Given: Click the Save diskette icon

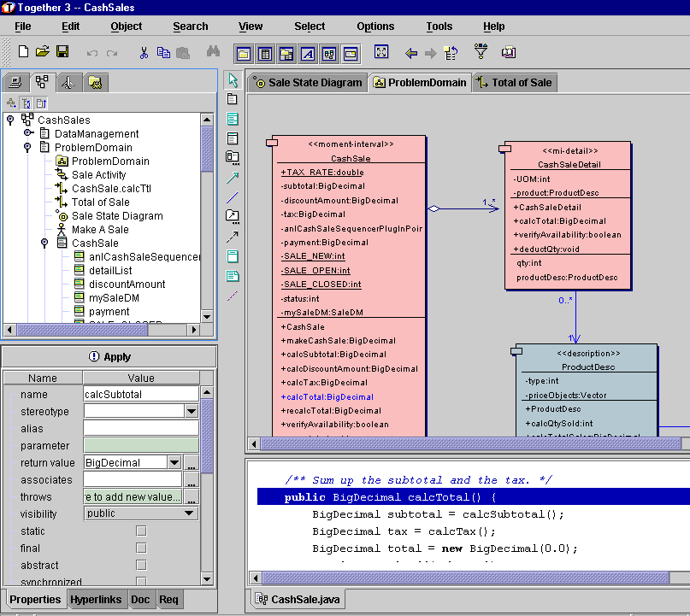Looking at the screenshot, I should click(62, 53).
